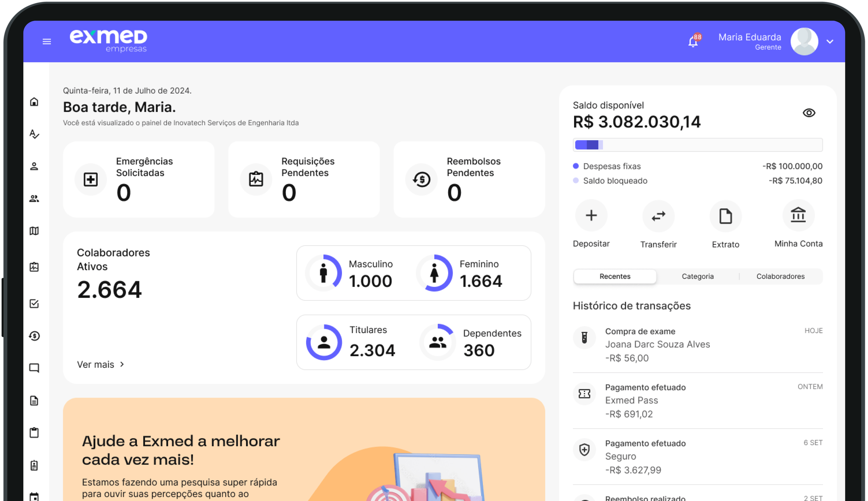Open the single person sidebar icon

pyautogui.click(x=34, y=166)
